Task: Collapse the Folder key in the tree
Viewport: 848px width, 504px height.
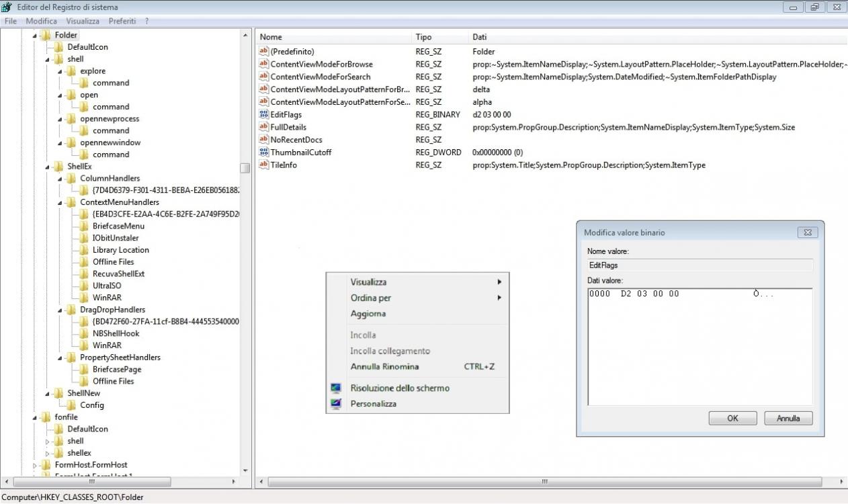Action: click(x=35, y=36)
